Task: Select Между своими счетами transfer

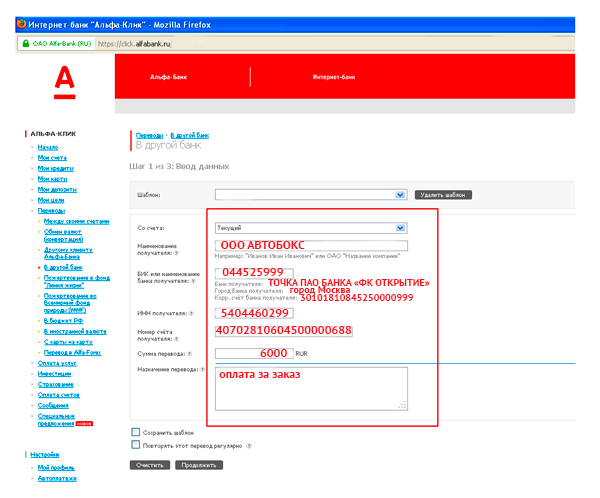Action: coord(77,221)
